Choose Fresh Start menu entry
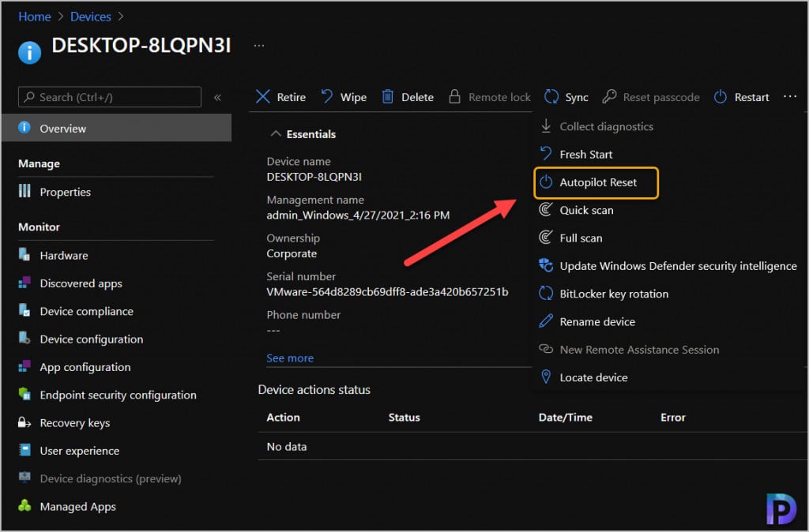The height and width of the screenshot is (532, 809). (x=586, y=154)
